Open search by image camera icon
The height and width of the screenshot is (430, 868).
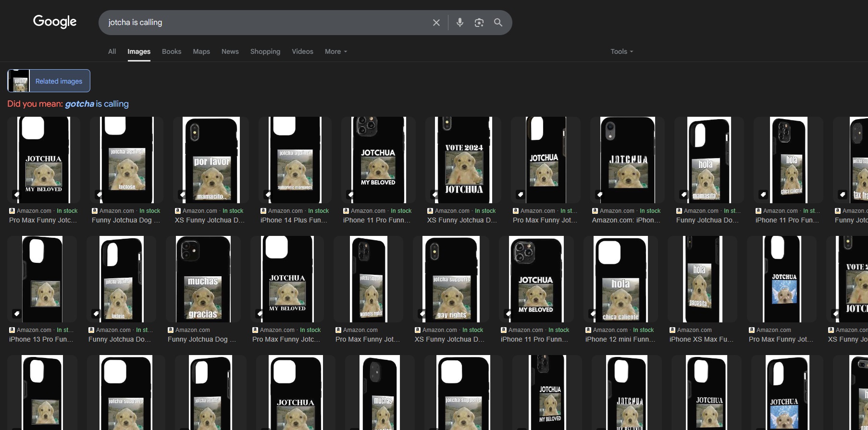[479, 23]
